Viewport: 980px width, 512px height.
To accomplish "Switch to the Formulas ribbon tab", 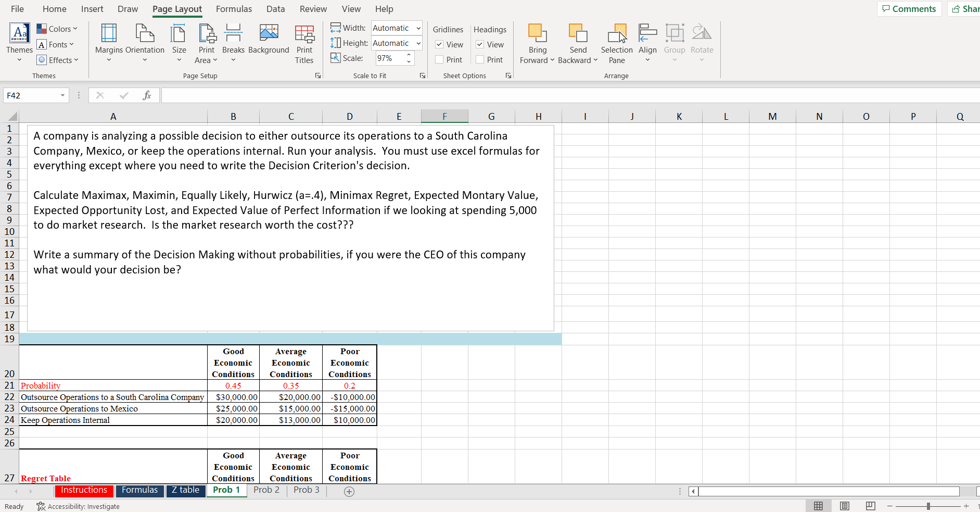I will click(234, 9).
